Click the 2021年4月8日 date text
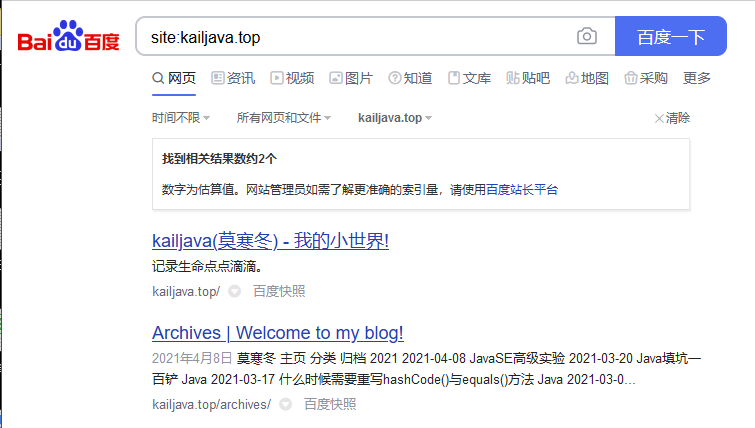Screen dimensions: 755x428 (x=192, y=359)
